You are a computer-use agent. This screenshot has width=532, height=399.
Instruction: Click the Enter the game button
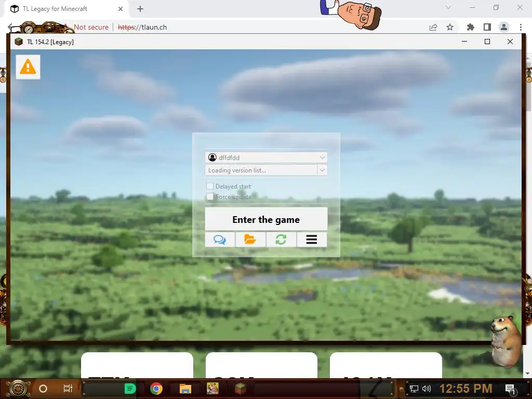tap(266, 220)
